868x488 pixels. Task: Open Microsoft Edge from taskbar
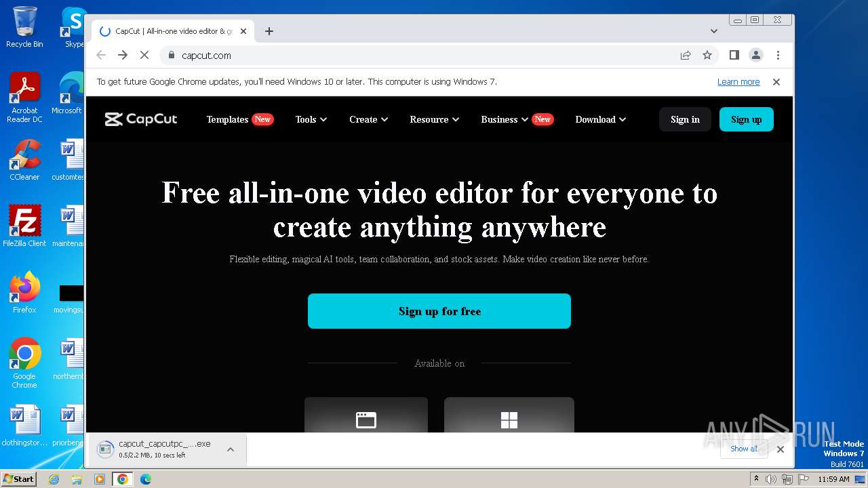(145, 479)
